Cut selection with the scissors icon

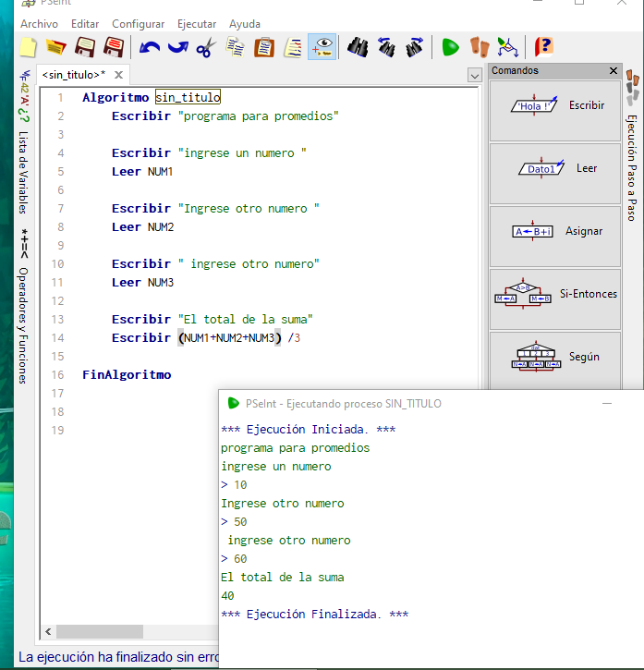pos(206,47)
